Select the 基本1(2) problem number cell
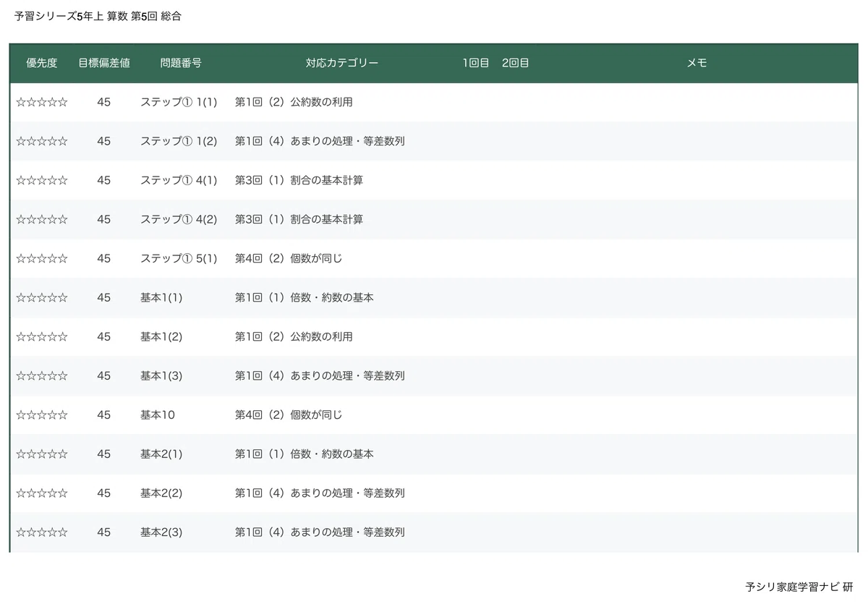 click(x=161, y=337)
